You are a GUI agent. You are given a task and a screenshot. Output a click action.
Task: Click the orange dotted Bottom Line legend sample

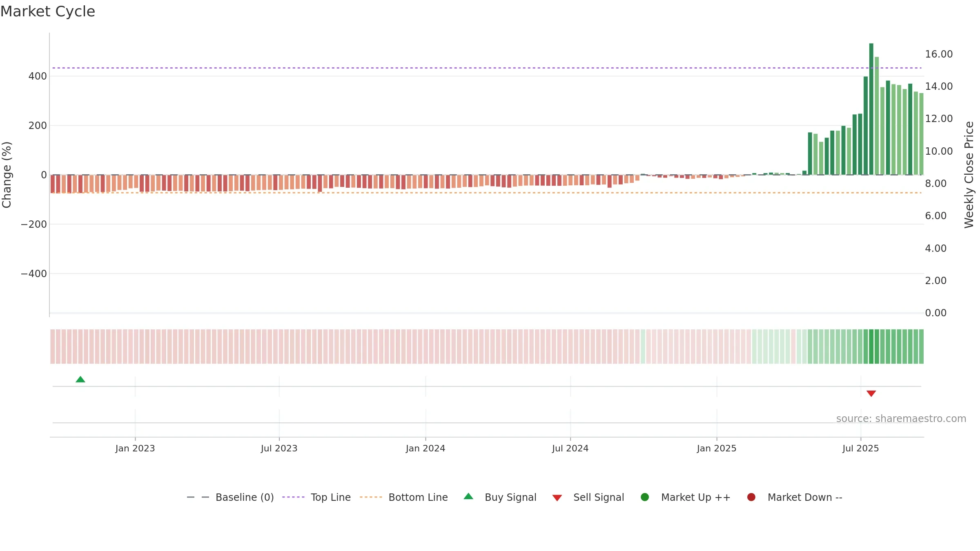(371, 497)
